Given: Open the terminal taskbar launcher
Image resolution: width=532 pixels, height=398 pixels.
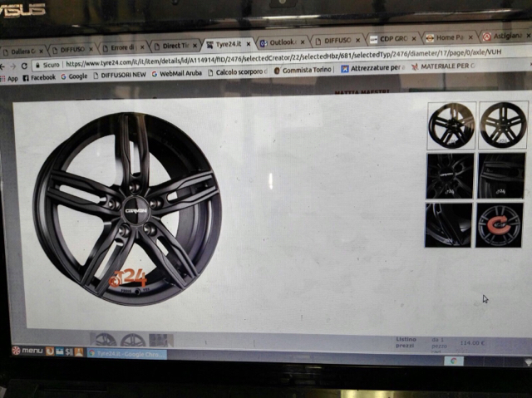Looking at the screenshot, I should pyautogui.click(x=69, y=352).
